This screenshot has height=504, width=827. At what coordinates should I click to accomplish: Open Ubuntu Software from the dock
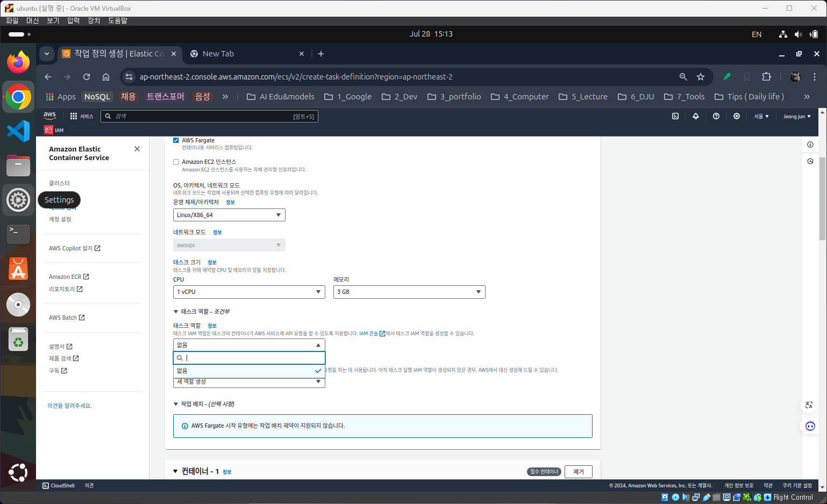tap(18, 269)
